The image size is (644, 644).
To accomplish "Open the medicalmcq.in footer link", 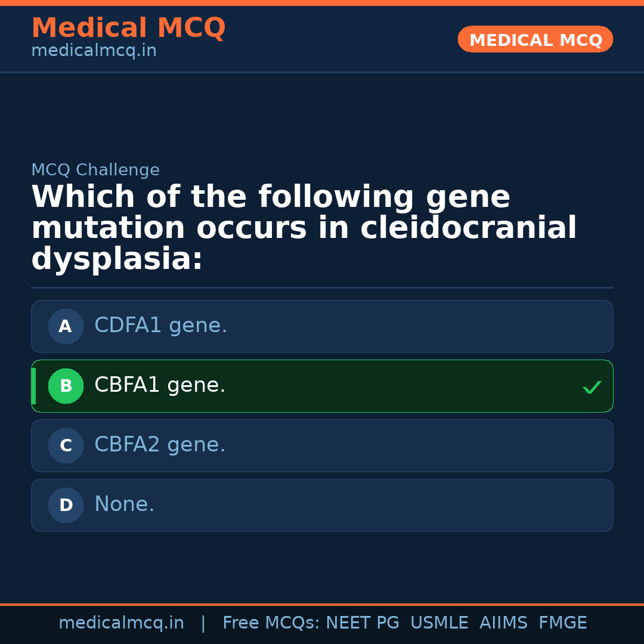I will pyautogui.click(x=121, y=623).
